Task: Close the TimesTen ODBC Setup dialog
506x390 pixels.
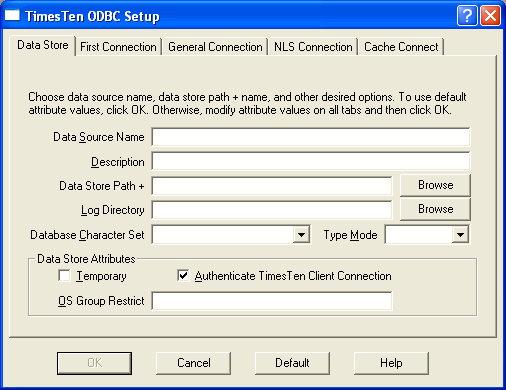Action: pyautogui.click(x=490, y=16)
